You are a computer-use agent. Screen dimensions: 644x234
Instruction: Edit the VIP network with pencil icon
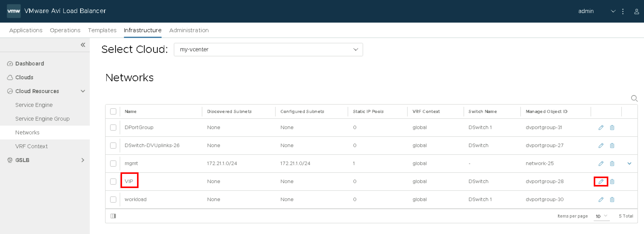tap(601, 181)
